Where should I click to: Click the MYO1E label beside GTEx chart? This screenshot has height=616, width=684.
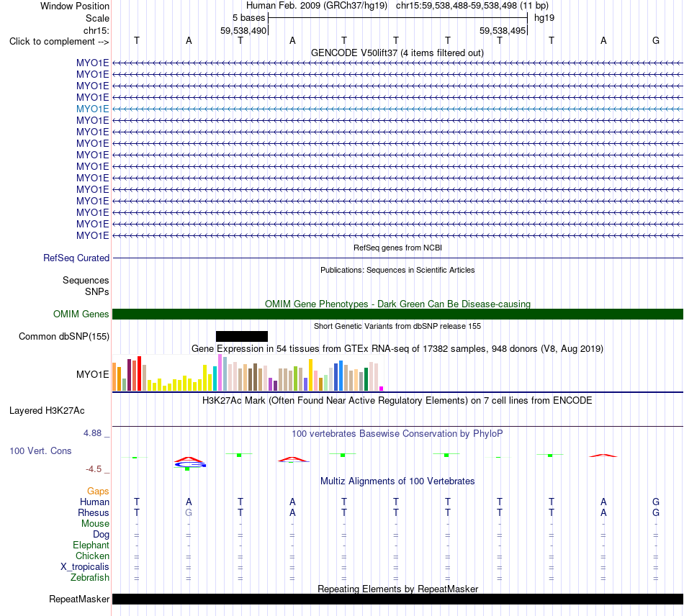(92, 374)
